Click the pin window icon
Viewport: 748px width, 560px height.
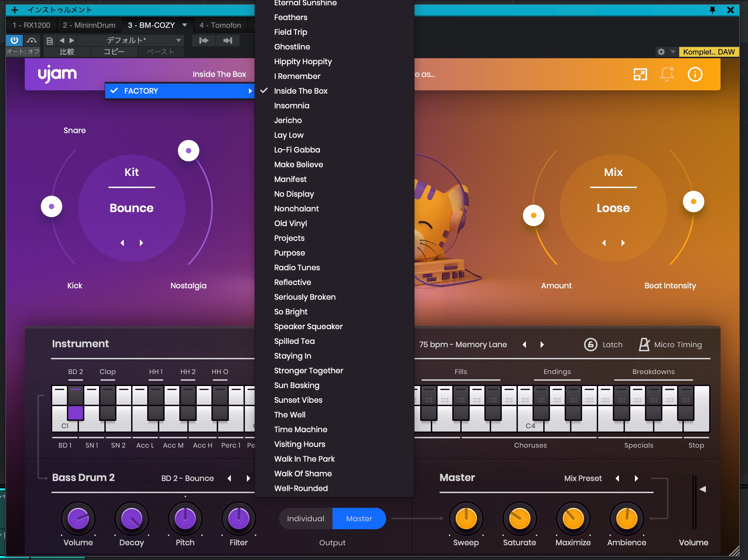click(x=712, y=10)
